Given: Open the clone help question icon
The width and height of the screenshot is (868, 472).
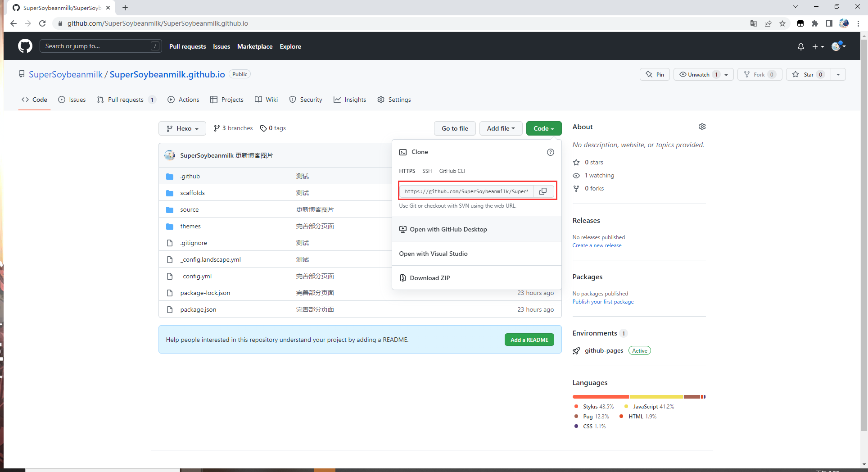Looking at the screenshot, I should click(550, 152).
